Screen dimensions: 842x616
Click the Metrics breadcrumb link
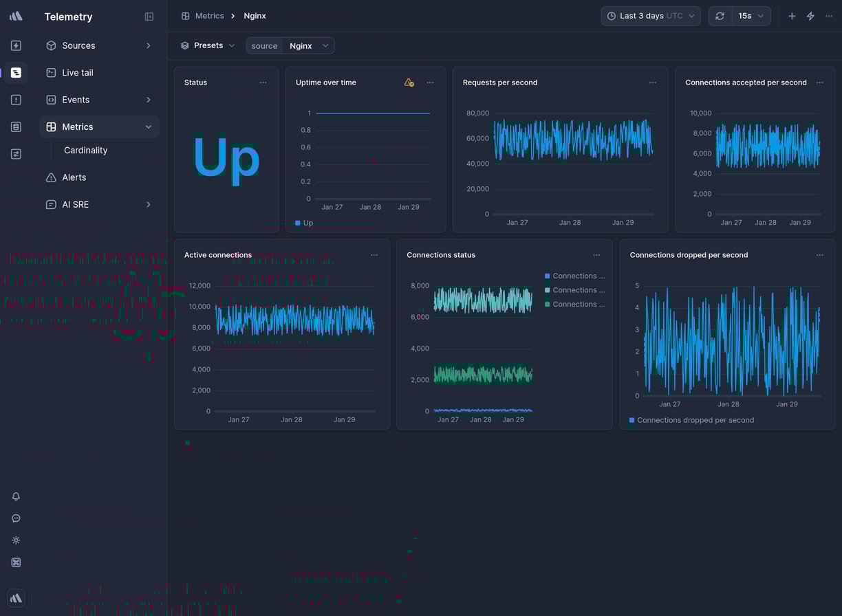[210, 15]
